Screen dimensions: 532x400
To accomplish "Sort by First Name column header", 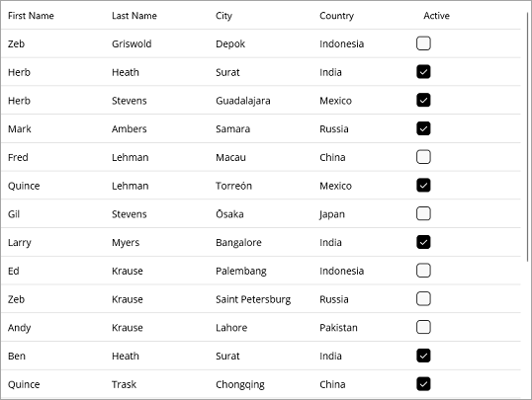I will [x=31, y=16].
